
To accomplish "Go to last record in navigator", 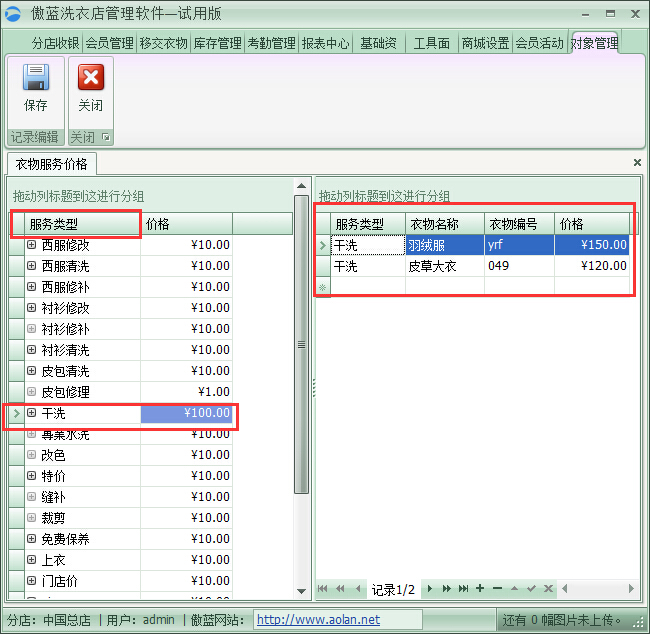I will [x=463, y=588].
